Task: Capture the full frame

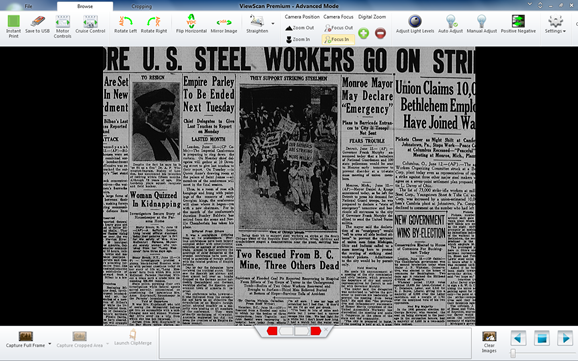Action: (x=25, y=339)
